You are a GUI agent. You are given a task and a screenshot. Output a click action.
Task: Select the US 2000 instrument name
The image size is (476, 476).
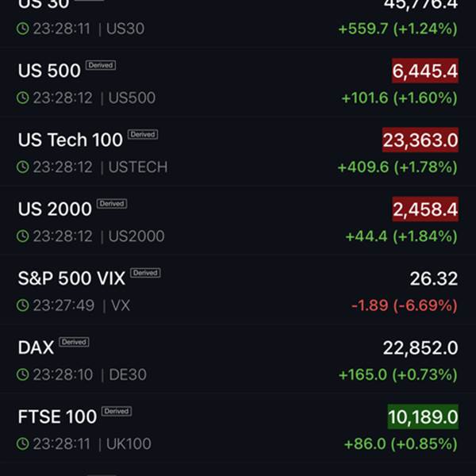pyautogui.click(x=55, y=209)
